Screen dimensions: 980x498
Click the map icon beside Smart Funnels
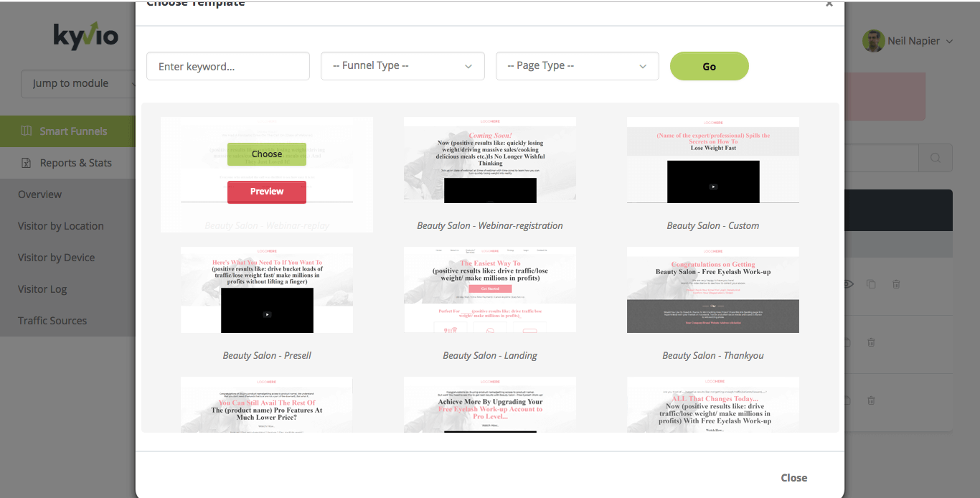pyautogui.click(x=27, y=131)
